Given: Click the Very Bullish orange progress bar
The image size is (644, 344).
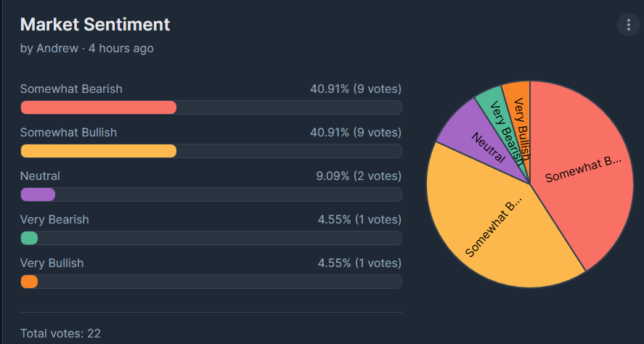Looking at the screenshot, I should [x=30, y=282].
